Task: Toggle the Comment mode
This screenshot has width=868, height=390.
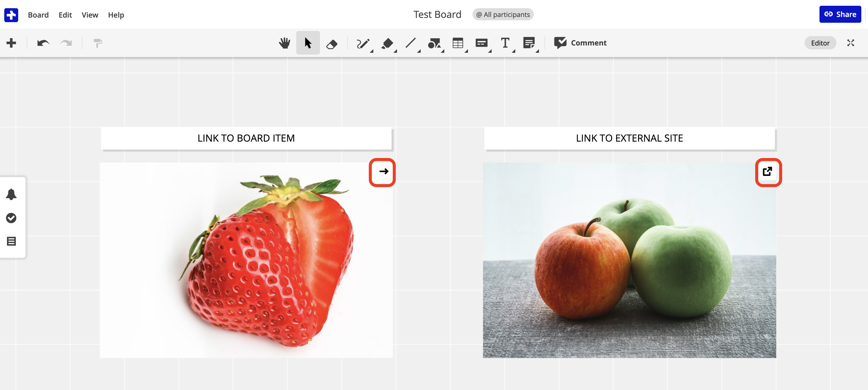Action: click(580, 43)
